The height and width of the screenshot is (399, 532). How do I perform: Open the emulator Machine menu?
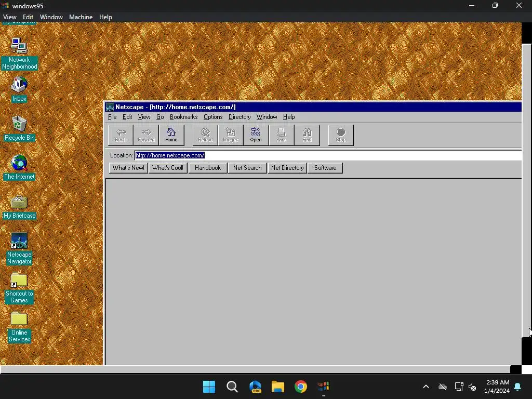(81, 17)
